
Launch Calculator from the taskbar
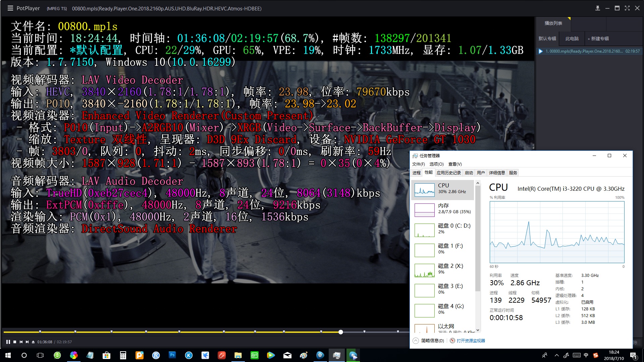(x=123, y=355)
